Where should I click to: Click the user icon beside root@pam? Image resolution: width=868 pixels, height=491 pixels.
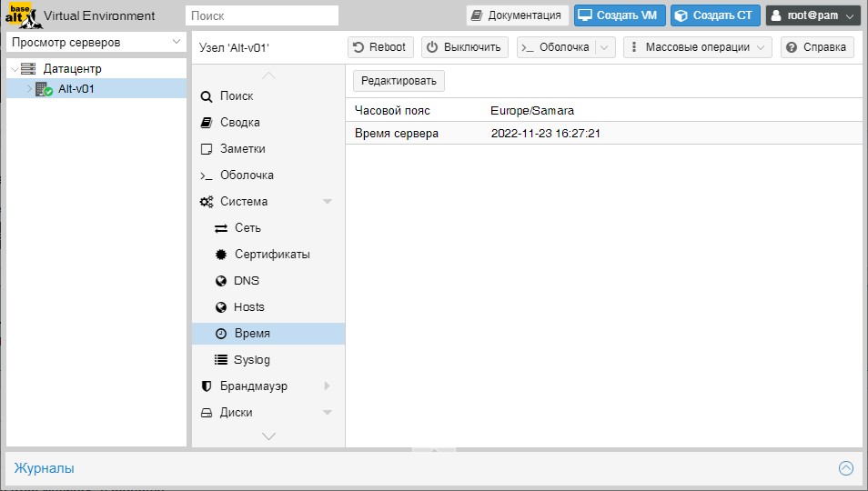[776, 15]
